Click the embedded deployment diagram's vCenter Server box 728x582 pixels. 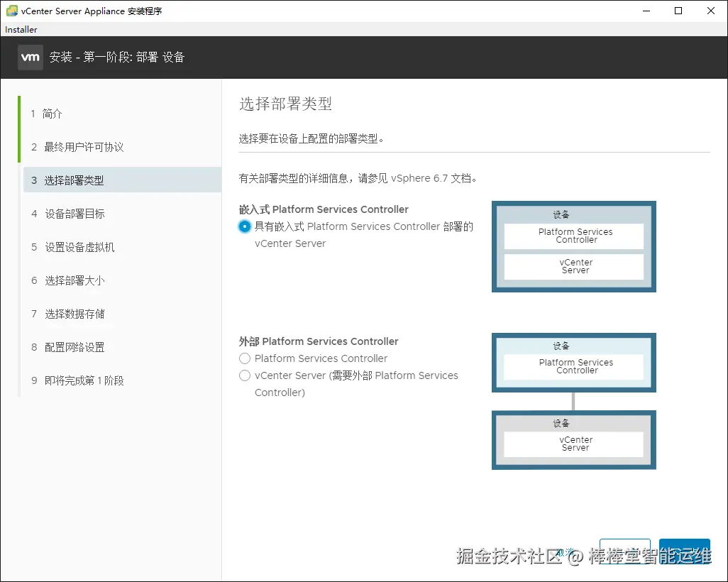(x=574, y=267)
